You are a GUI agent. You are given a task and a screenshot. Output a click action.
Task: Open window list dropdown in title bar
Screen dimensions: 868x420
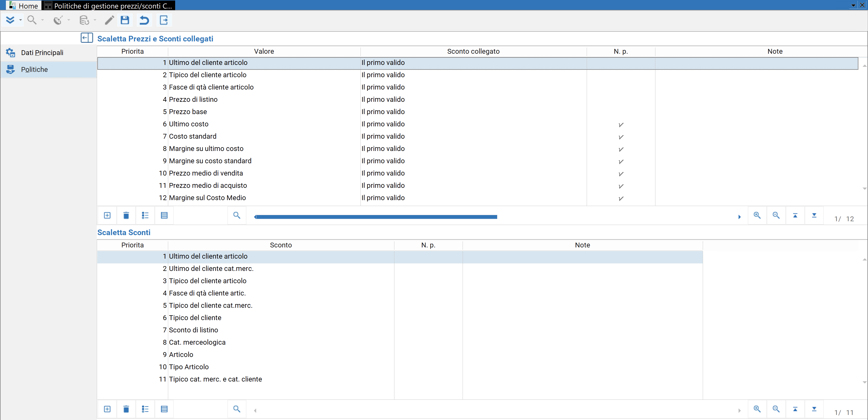point(853,5)
